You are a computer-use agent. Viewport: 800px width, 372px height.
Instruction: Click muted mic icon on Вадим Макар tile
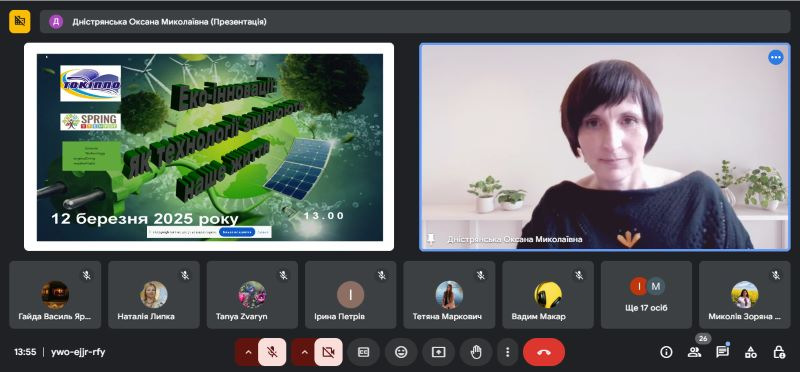(579, 276)
